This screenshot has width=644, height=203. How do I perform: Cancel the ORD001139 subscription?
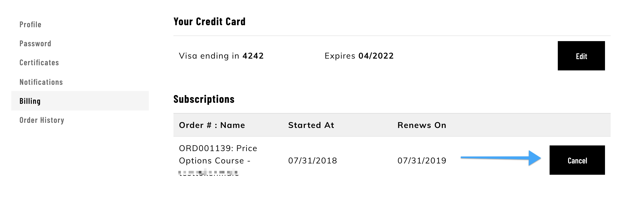577,160
